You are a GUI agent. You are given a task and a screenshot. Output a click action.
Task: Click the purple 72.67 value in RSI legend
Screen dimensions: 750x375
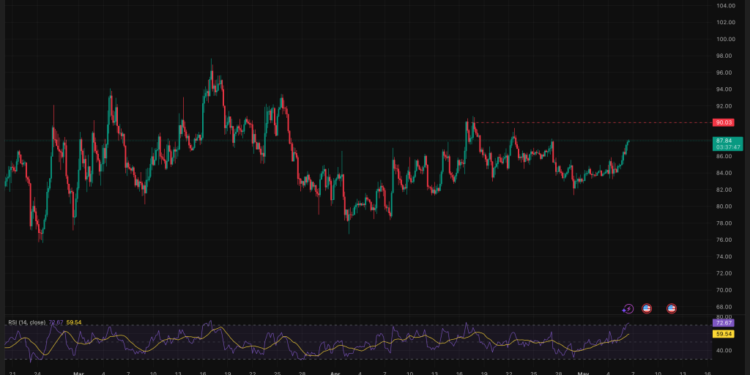[56, 322]
